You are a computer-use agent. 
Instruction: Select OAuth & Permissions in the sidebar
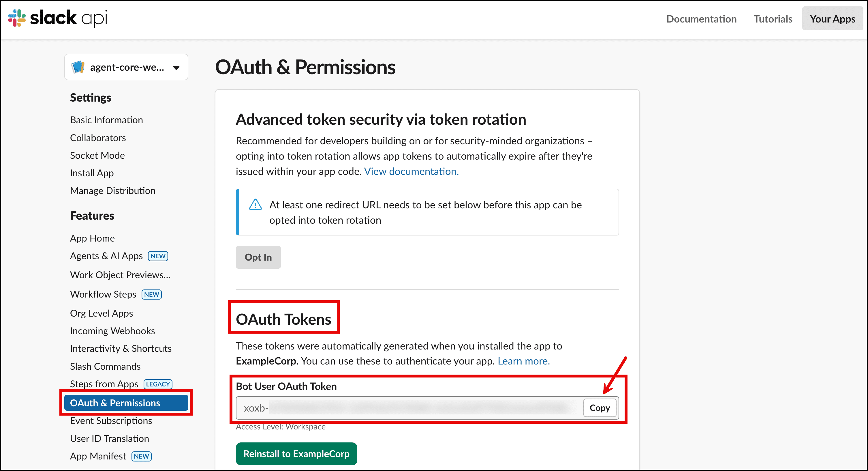[115, 403]
